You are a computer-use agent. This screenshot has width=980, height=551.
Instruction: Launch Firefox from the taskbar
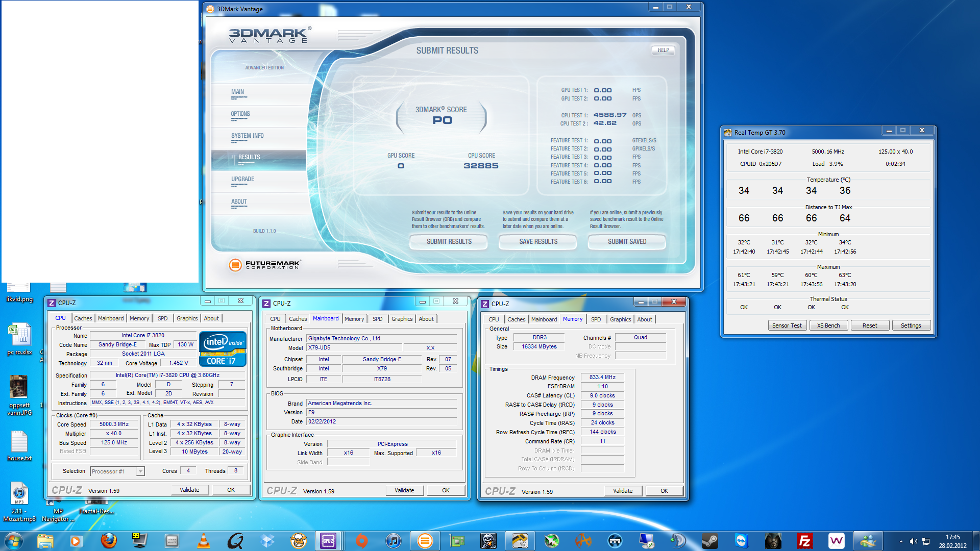pyautogui.click(x=108, y=540)
